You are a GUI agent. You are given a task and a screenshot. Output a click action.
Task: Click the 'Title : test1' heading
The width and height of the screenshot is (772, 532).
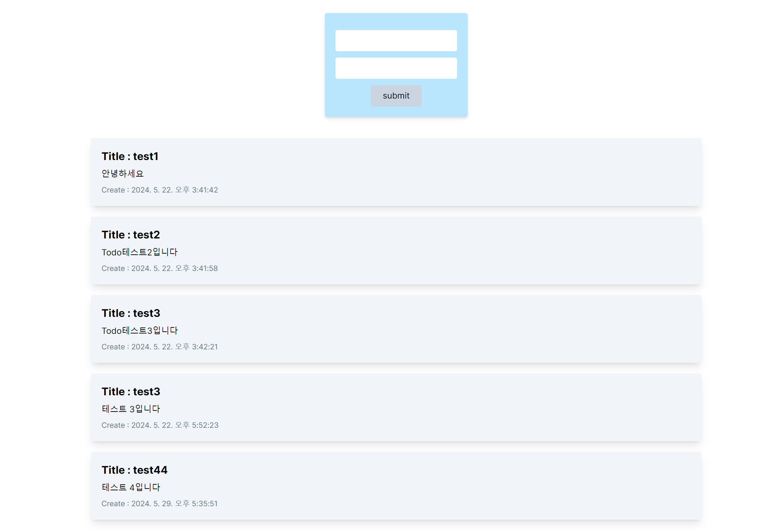[x=130, y=156]
